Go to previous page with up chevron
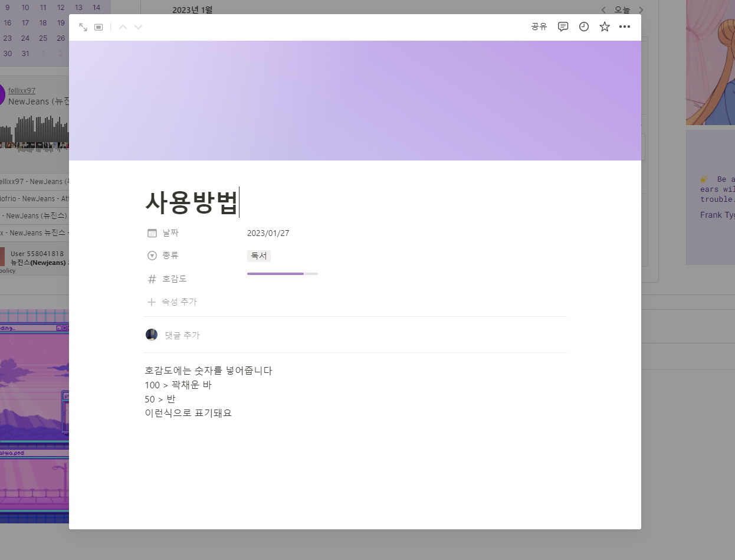 tap(123, 27)
